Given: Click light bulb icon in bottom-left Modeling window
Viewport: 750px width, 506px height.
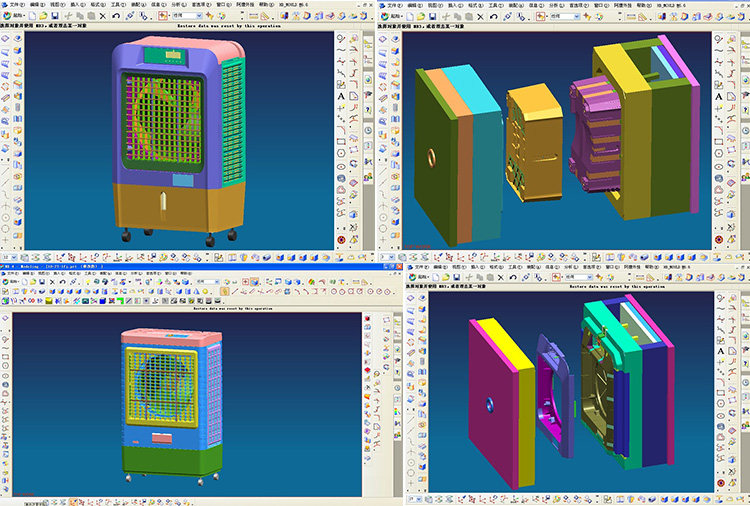Looking at the screenshot, I should point(88,282).
